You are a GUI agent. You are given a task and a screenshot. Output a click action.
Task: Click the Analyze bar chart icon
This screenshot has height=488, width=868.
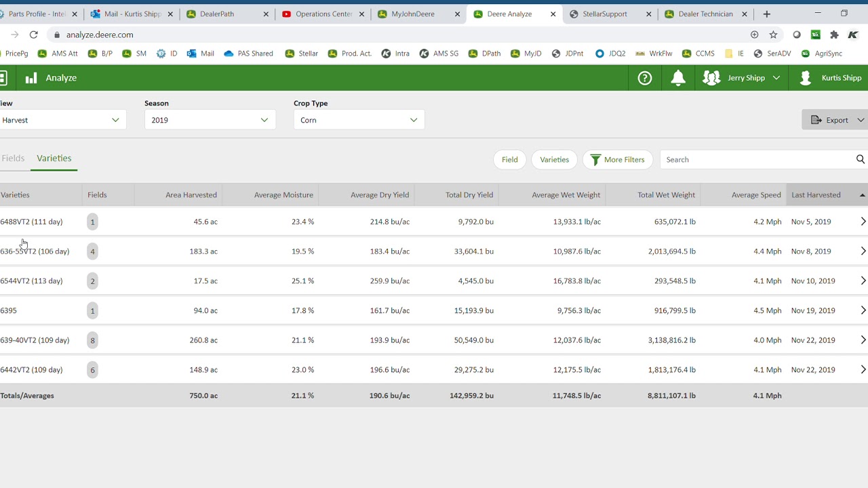pos(31,78)
